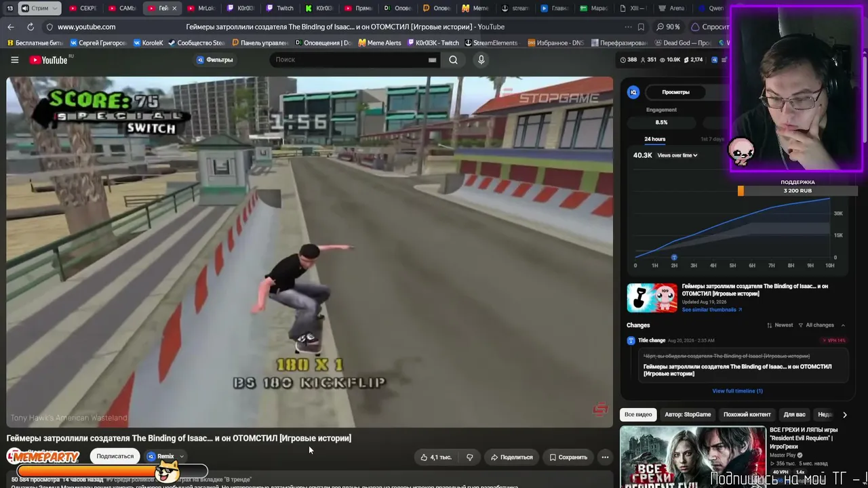868x488 pixels.
Task: Click the vidIQ video thumbnail preview
Action: 652,298
